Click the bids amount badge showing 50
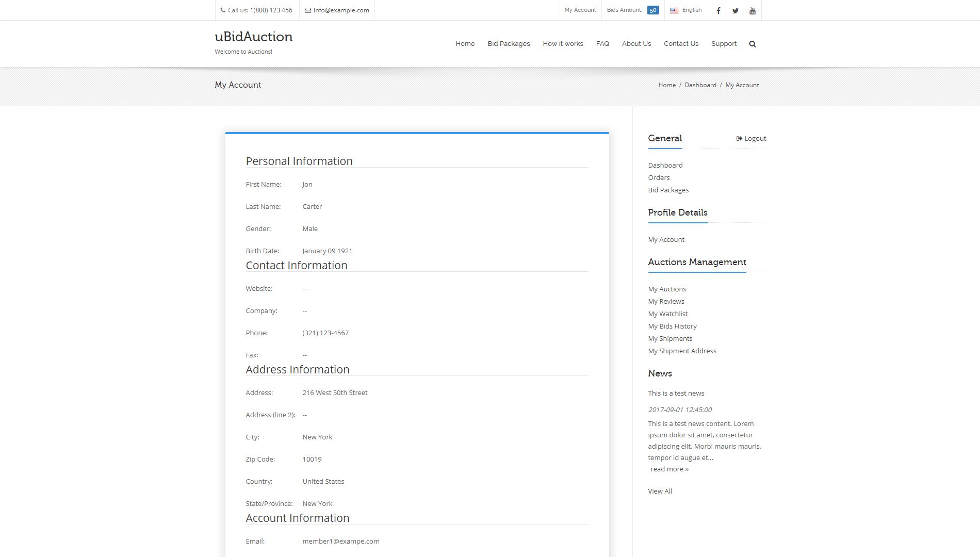980x557 pixels. point(652,10)
